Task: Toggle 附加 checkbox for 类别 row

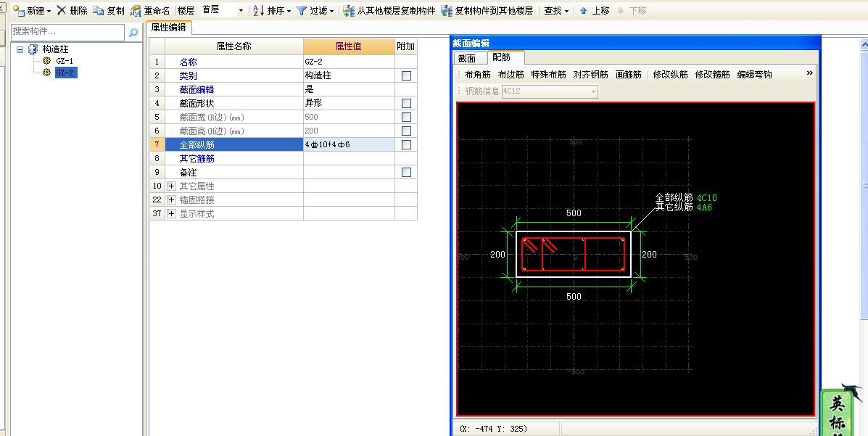Action: 406,75
